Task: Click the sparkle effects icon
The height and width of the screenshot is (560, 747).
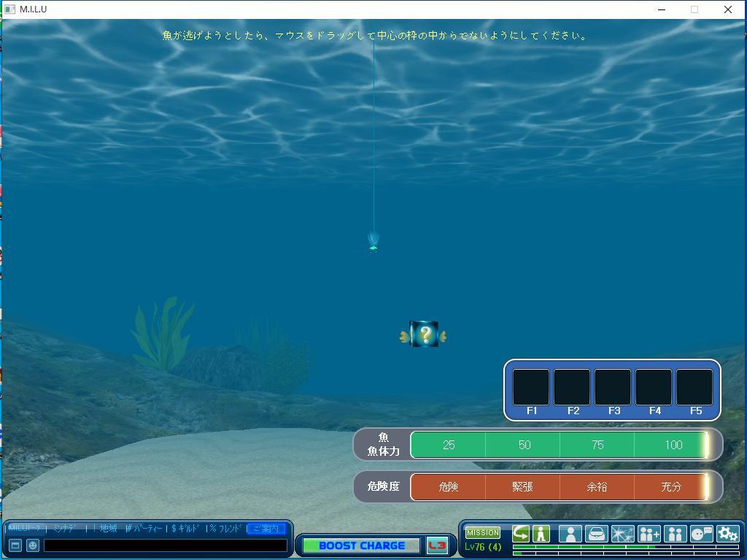Action: (x=622, y=534)
